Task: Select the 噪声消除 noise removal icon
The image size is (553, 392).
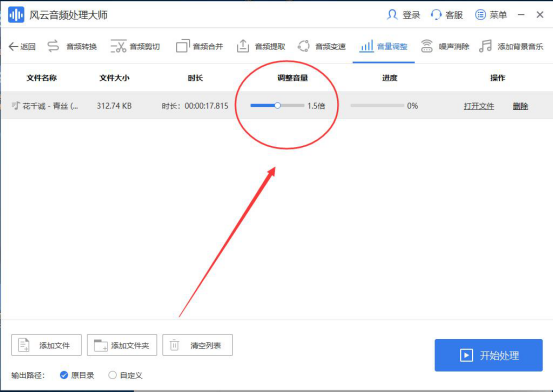Action: click(427, 46)
